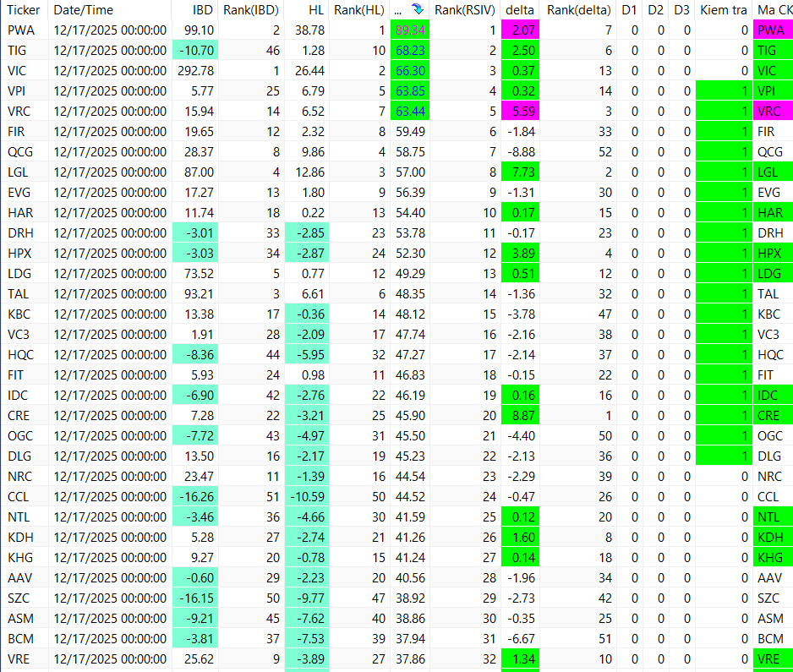Select the EVG ticker cell
Screen dimensions: 793x672
coord(25,193)
